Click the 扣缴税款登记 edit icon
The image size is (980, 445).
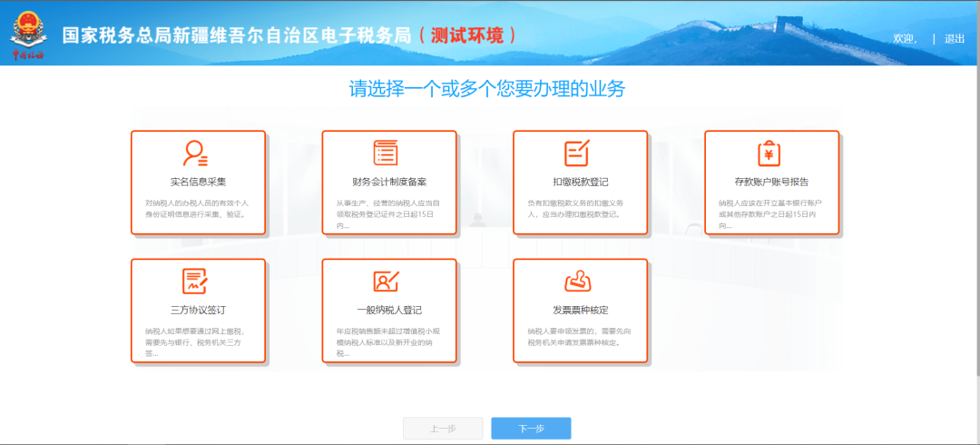click(577, 153)
